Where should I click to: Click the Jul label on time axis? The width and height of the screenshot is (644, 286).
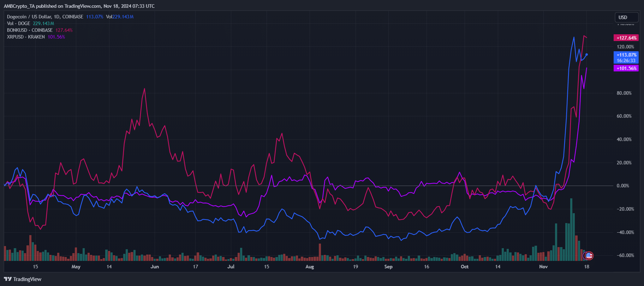231,267
